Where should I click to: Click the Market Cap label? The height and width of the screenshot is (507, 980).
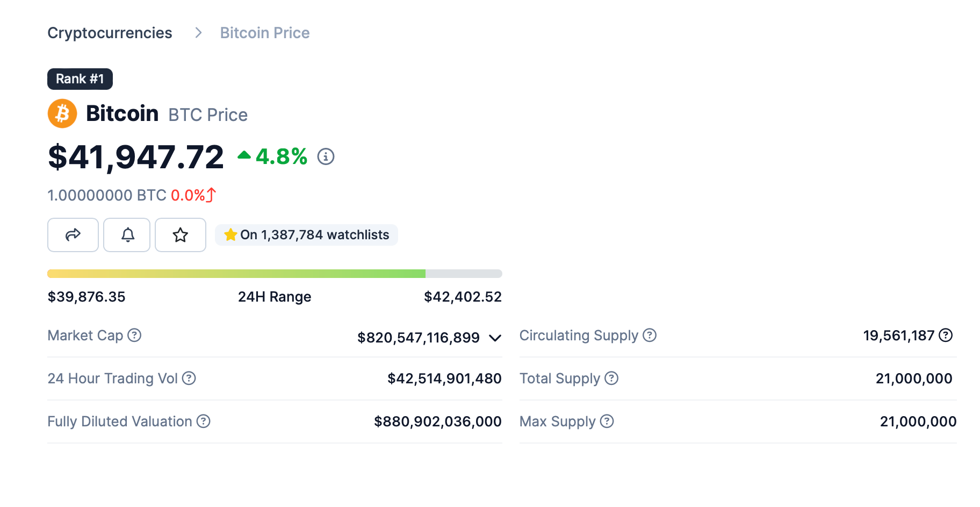[85, 335]
